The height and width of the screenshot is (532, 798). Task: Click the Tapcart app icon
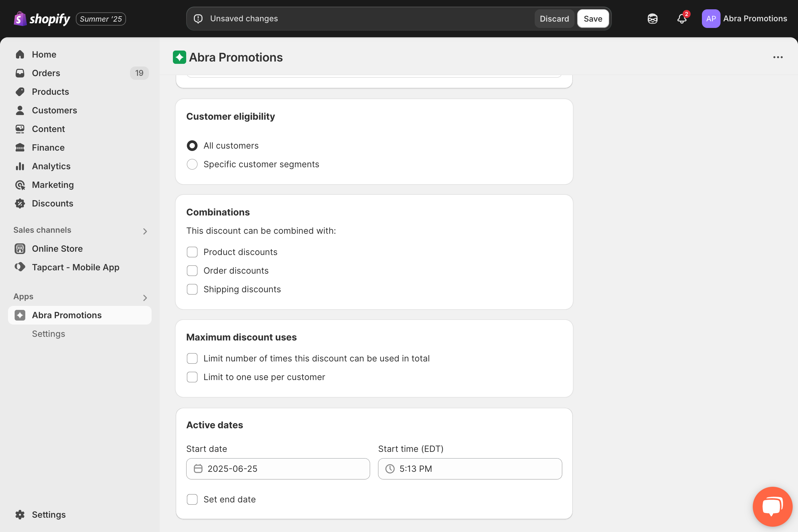tap(20, 267)
